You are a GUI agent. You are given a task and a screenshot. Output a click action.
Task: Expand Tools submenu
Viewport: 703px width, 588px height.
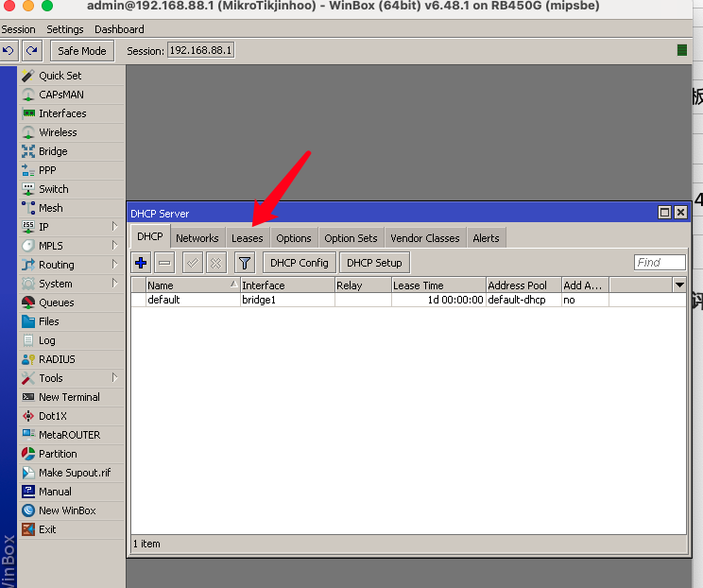tap(114, 378)
